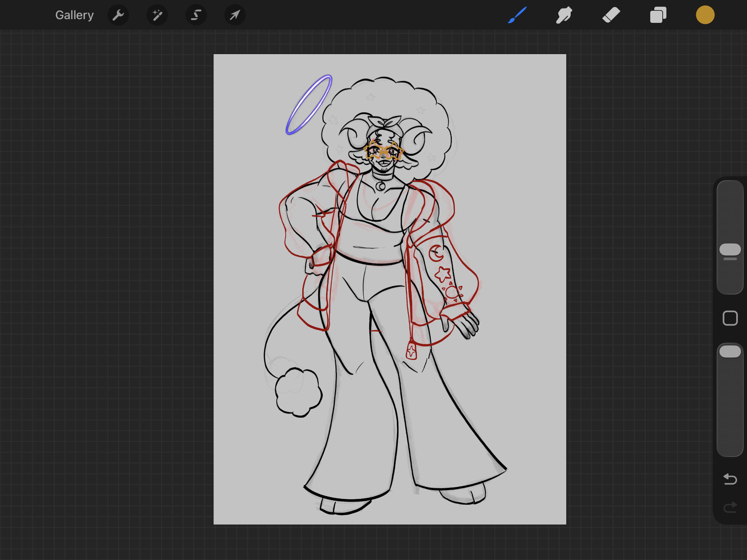This screenshot has width=747, height=560.
Task: Click the brush size slider handle
Action: pos(730,250)
